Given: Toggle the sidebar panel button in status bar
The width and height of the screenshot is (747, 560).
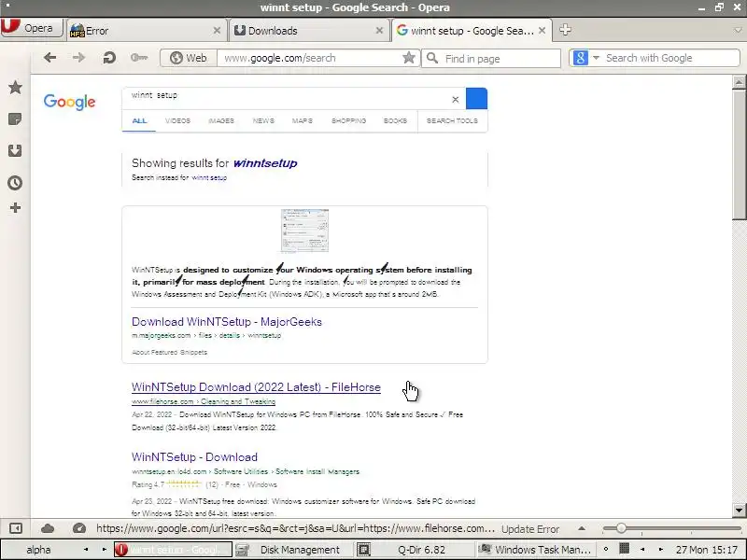Looking at the screenshot, I should [x=16, y=528].
